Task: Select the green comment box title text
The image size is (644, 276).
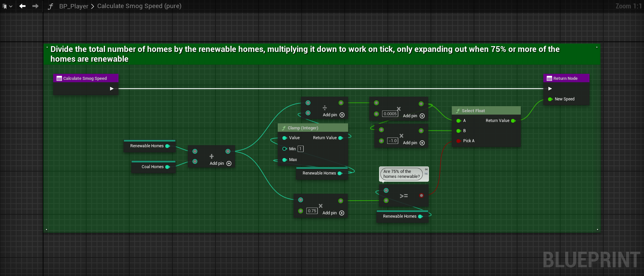Action: (x=305, y=54)
